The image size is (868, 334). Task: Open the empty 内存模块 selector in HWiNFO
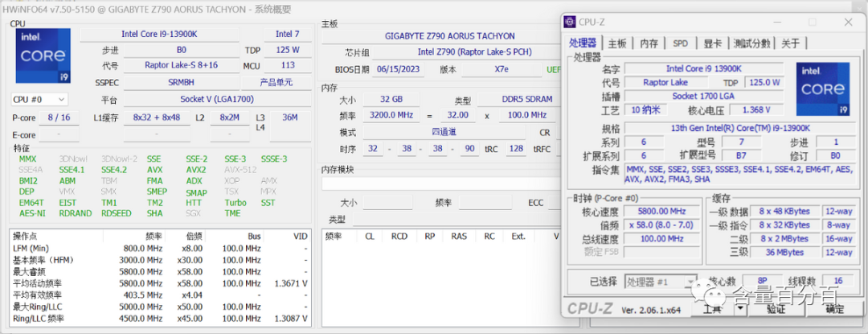tap(441, 183)
